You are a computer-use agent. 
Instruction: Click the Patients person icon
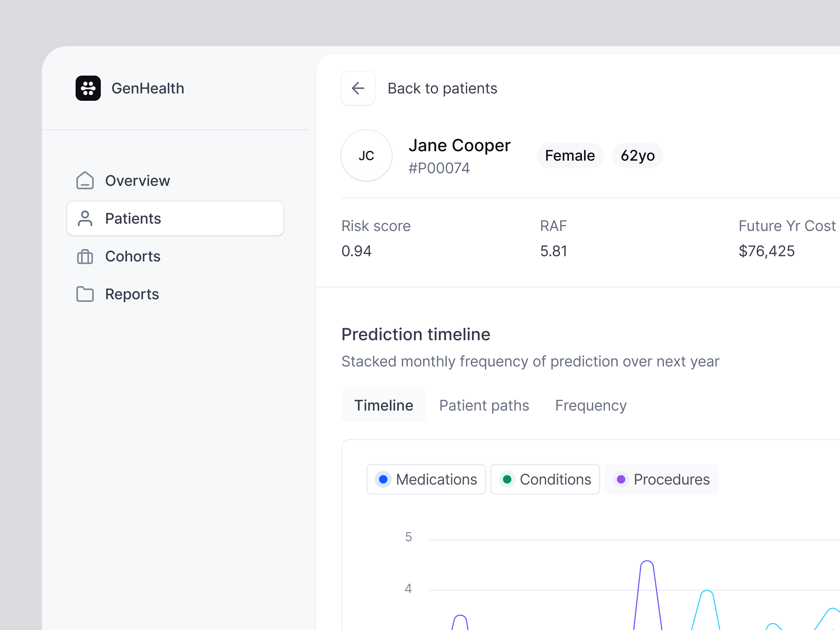[x=85, y=218]
